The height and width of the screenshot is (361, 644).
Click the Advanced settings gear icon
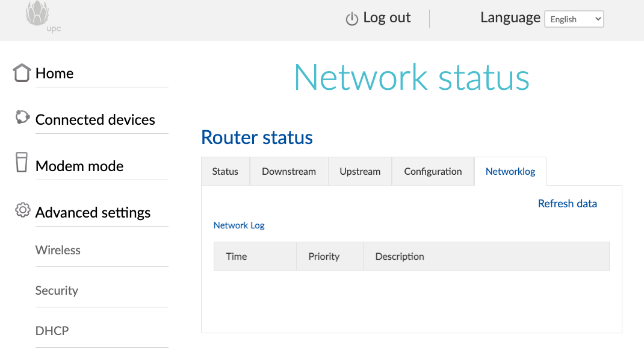23,210
